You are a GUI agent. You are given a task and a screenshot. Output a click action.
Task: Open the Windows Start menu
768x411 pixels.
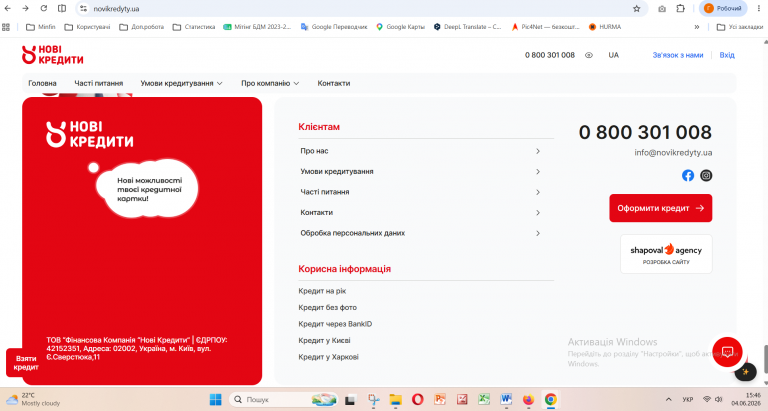point(215,399)
